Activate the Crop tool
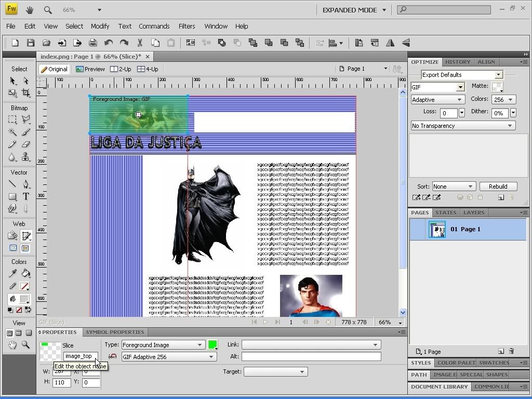The width and height of the screenshot is (532, 399). pos(26,93)
